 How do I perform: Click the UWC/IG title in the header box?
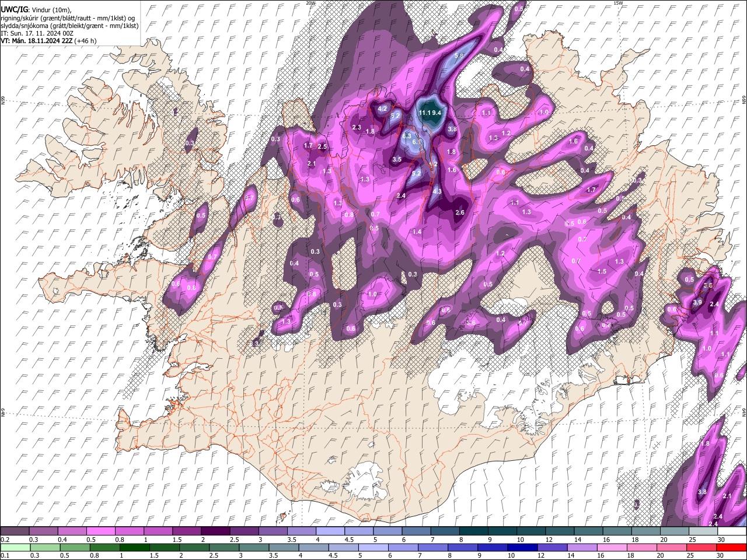(14, 9)
